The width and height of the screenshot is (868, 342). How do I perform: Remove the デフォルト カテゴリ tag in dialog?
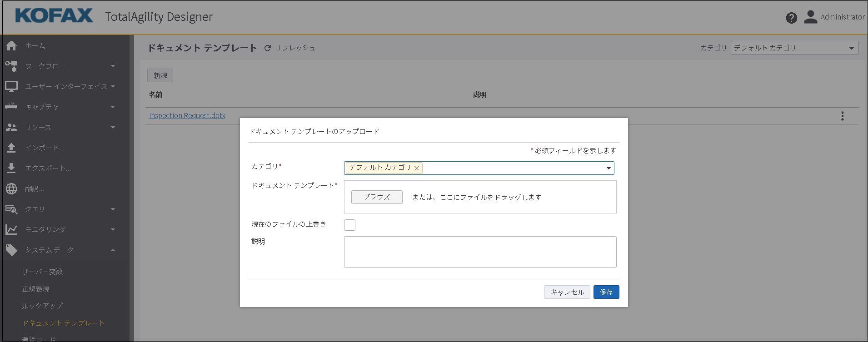pos(417,168)
